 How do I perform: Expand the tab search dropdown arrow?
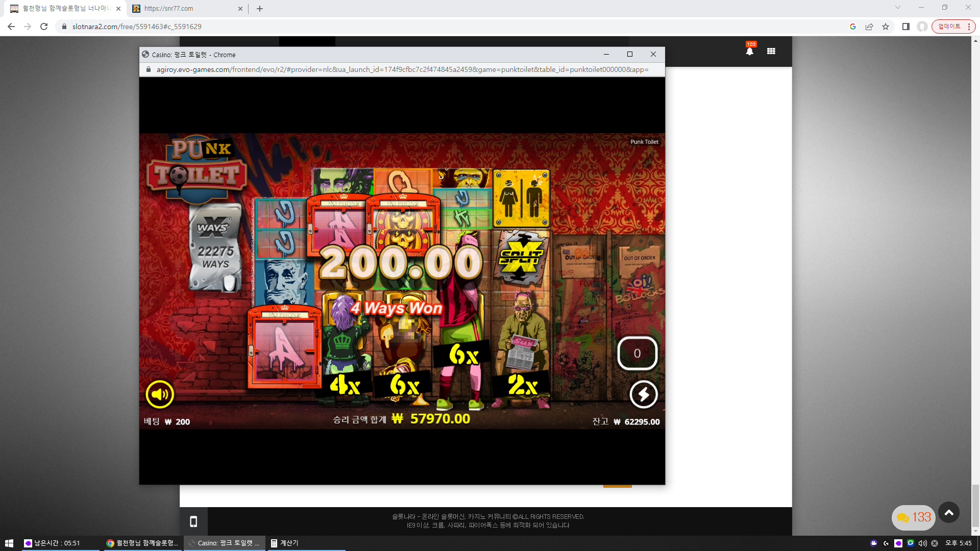(x=898, y=8)
